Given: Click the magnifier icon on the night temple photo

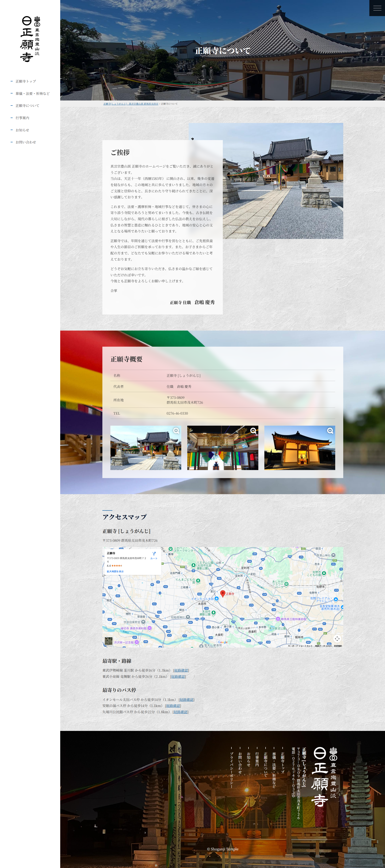Looking at the screenshot, I should click(330, 431).
